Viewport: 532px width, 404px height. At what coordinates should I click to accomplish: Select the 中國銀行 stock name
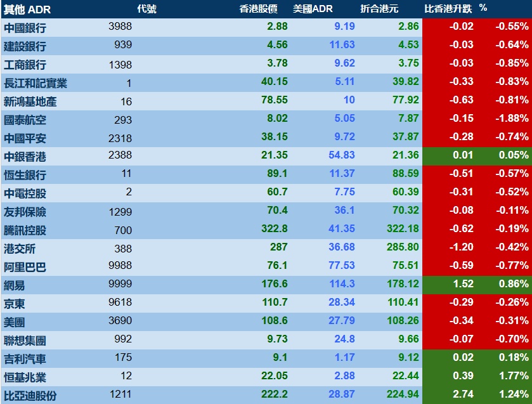coord(25,28)
